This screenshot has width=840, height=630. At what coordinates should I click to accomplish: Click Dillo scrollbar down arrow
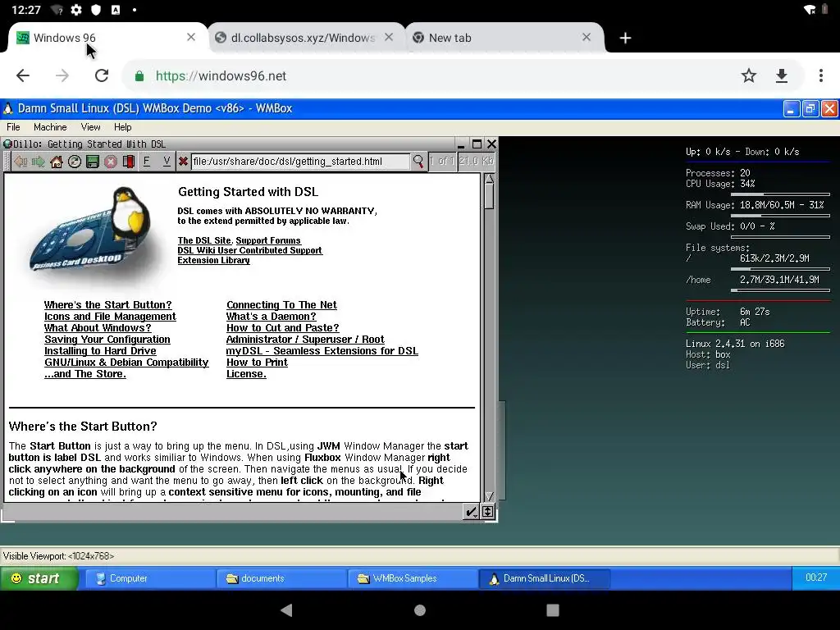(x=489, y=496)
